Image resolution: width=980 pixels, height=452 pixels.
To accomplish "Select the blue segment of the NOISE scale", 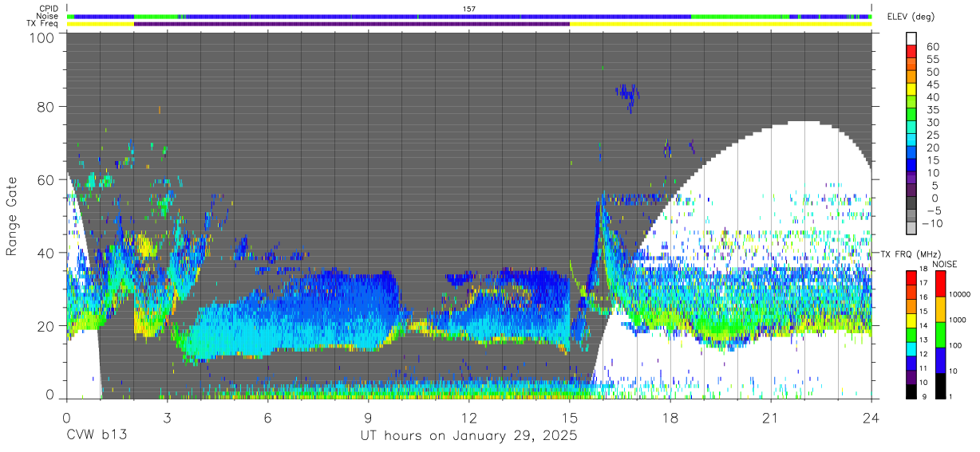I will 940,360.
